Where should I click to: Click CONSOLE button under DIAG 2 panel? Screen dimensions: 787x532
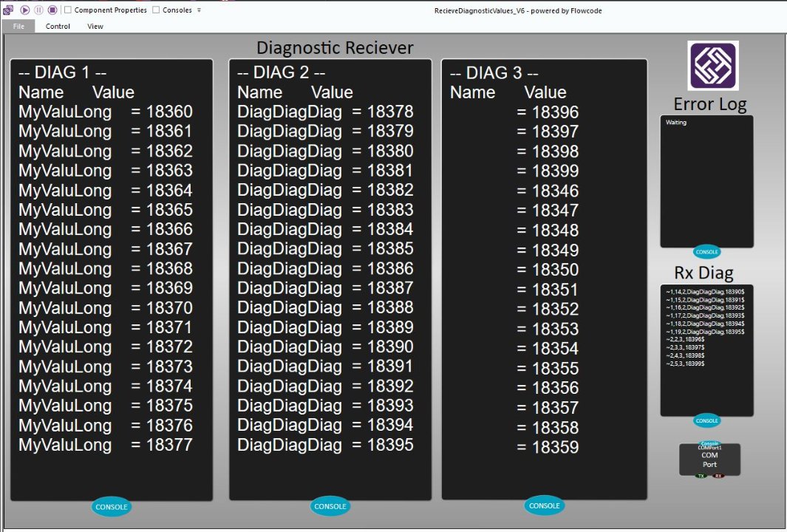coord(330,506)
